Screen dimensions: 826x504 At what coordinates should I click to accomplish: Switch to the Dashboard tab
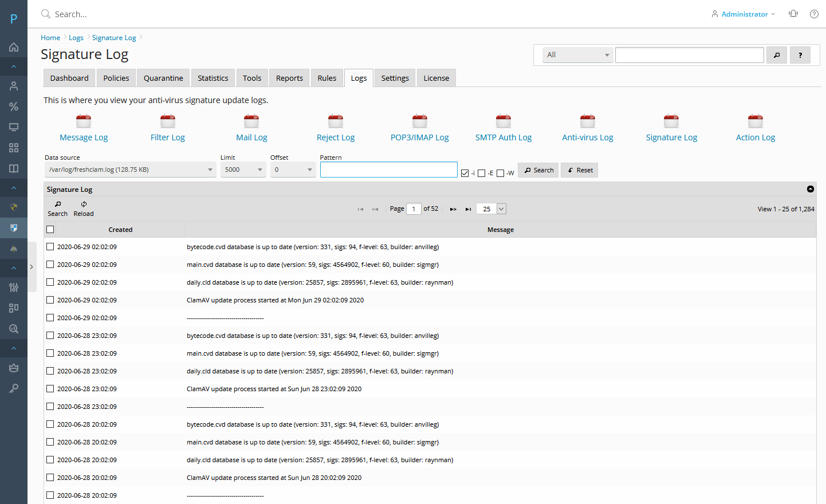pos(69,78)
